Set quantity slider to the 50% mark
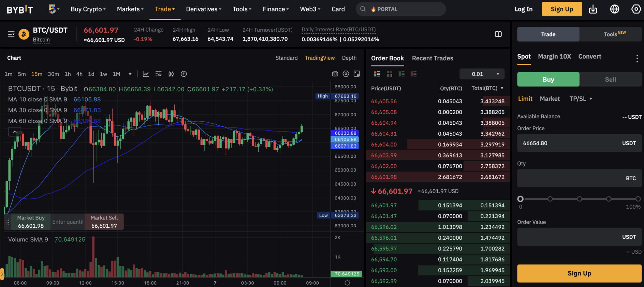 (x=579, y=199)
